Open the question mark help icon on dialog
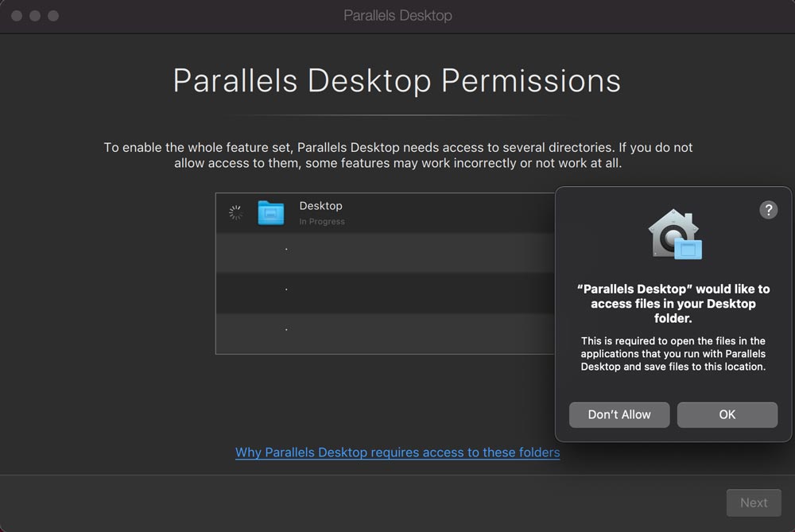Image resolution: width=795 pixels, height=532 pixels. tap(768, 210)
